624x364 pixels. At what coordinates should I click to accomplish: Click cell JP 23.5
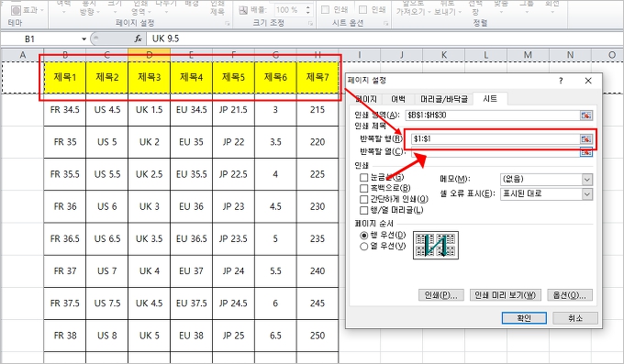tap(233, 238)
